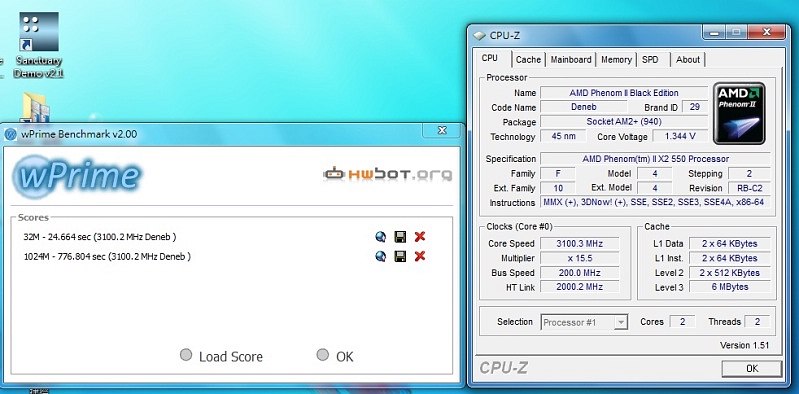Select the OK radio button in wPrime
The image size is (799, 394).
click(x=323, y=354)
